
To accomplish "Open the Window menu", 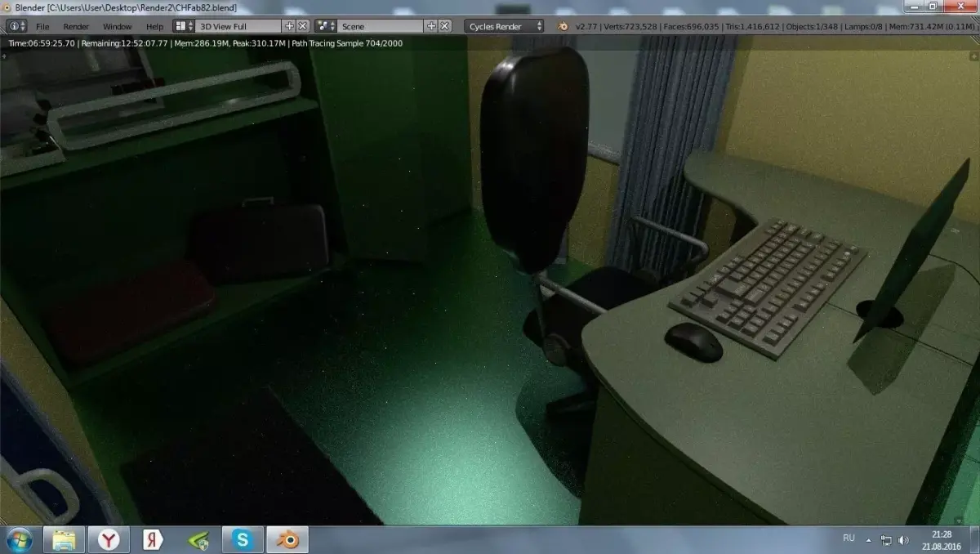I will (117, 26).
